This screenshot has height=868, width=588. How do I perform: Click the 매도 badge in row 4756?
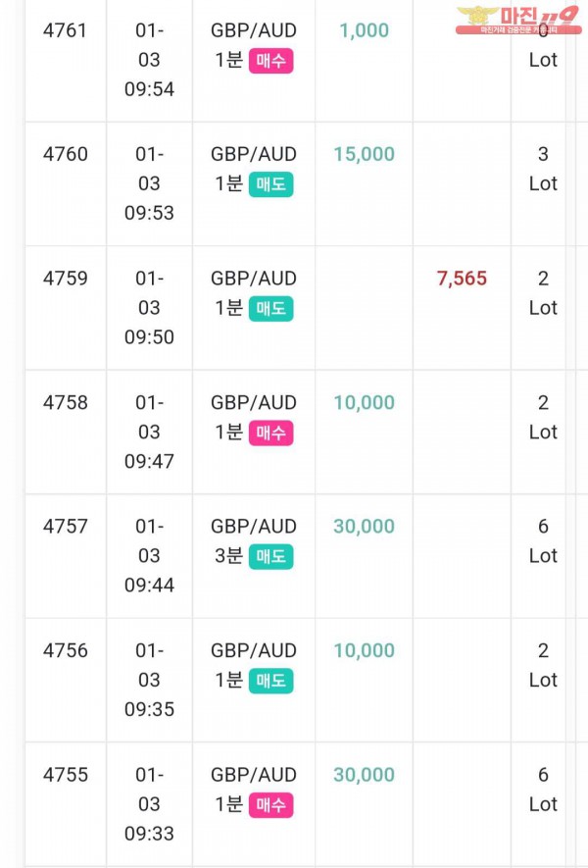click(x=271, y=681)
